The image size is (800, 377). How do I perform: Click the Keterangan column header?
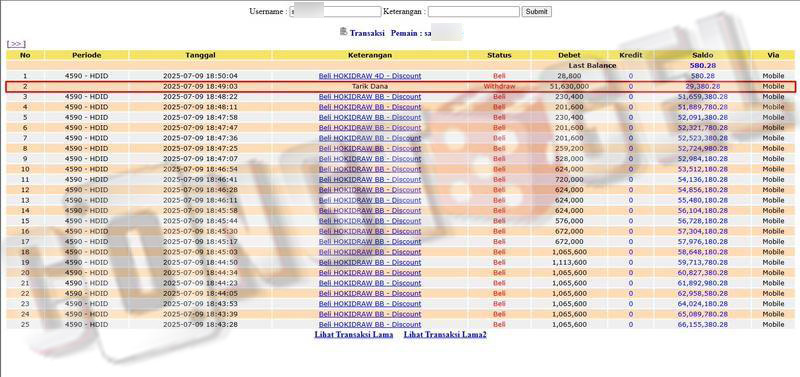tap(370, 55)
